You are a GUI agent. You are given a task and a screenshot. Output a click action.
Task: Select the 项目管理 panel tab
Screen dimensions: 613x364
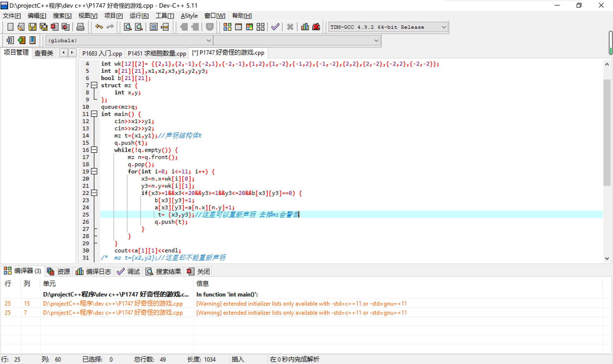tap(16, 52)
